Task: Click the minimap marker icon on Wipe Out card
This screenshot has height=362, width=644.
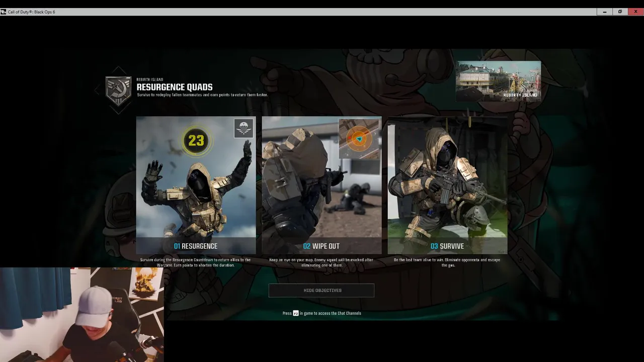Action: pos(359,139)
